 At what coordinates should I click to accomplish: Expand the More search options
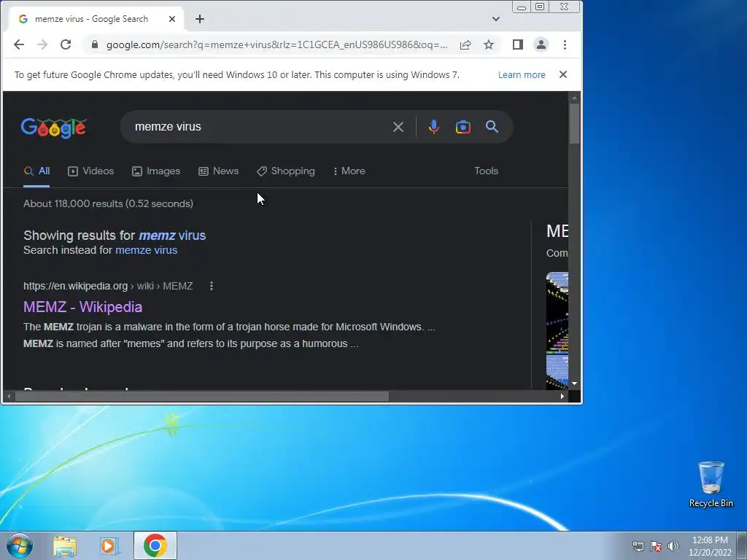(x=349, y=171)
